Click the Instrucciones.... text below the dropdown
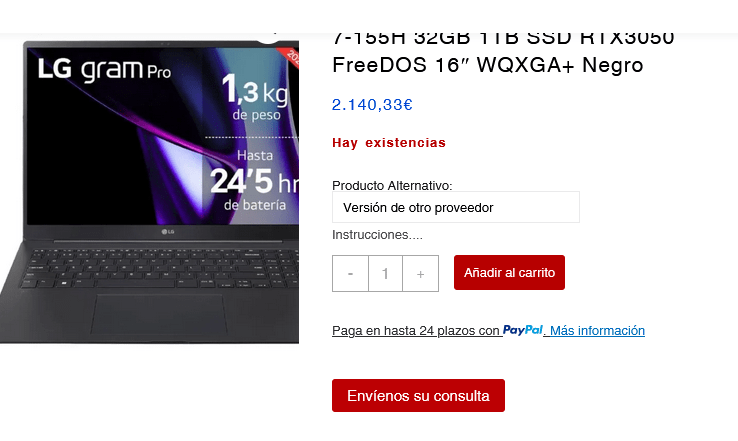738x441 pixels. pos(377,235)
